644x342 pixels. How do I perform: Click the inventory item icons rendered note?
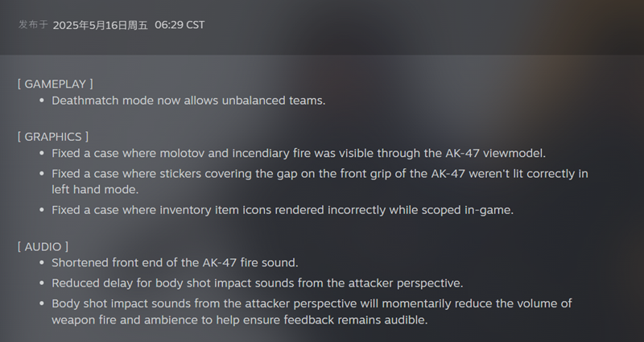pyautogui.click(x=283, y=210)
